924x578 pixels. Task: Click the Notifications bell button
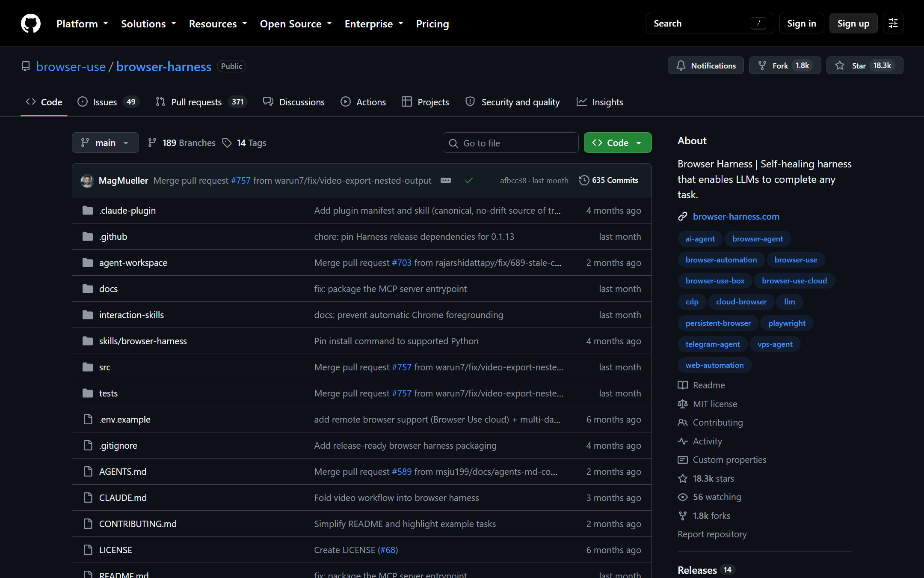706,66
